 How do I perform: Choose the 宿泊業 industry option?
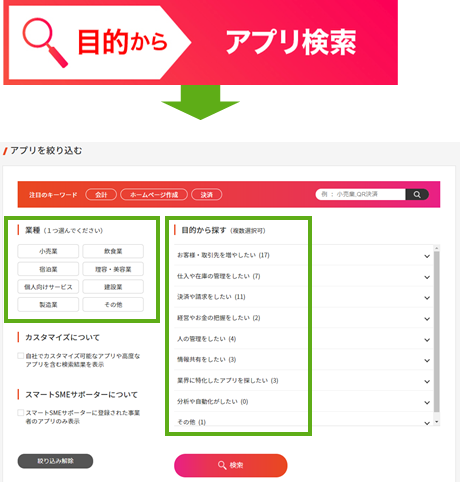pos(48,269)
